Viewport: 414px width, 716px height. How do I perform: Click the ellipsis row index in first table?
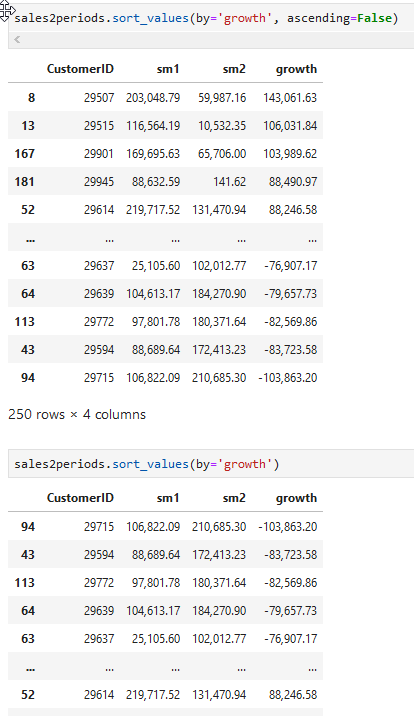click(30, 239)
